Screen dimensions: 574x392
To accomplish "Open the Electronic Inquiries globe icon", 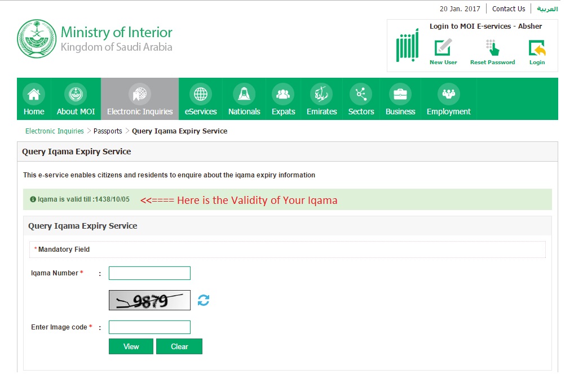I will [x=140, y=94].
